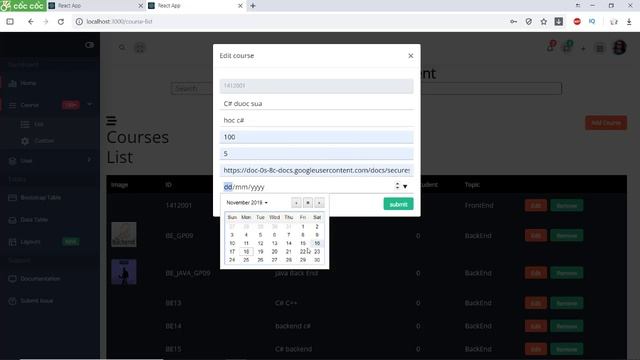This screenshot has height=360, width=640.
Task: Click the image URL field
Action: click(x=316, y=170)
